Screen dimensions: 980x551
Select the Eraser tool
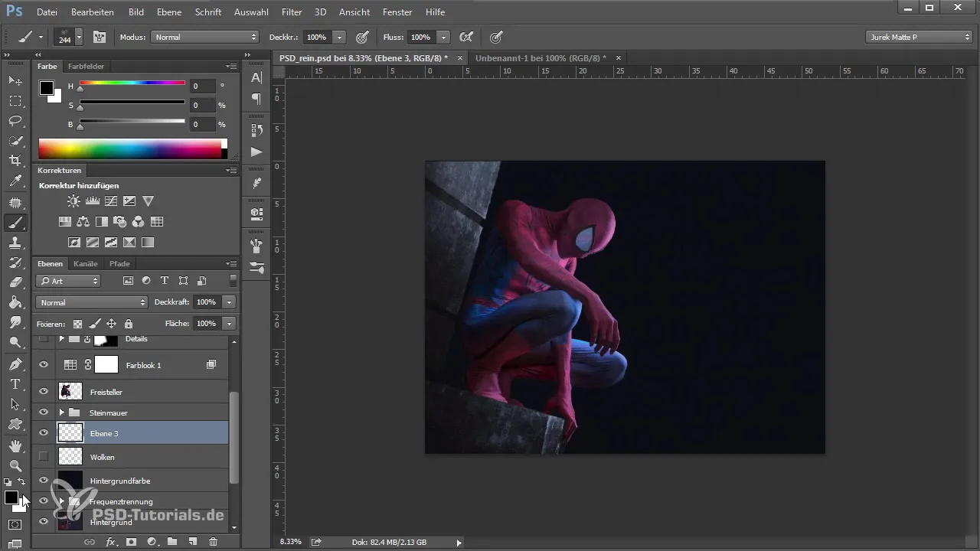tap(15, 282)
